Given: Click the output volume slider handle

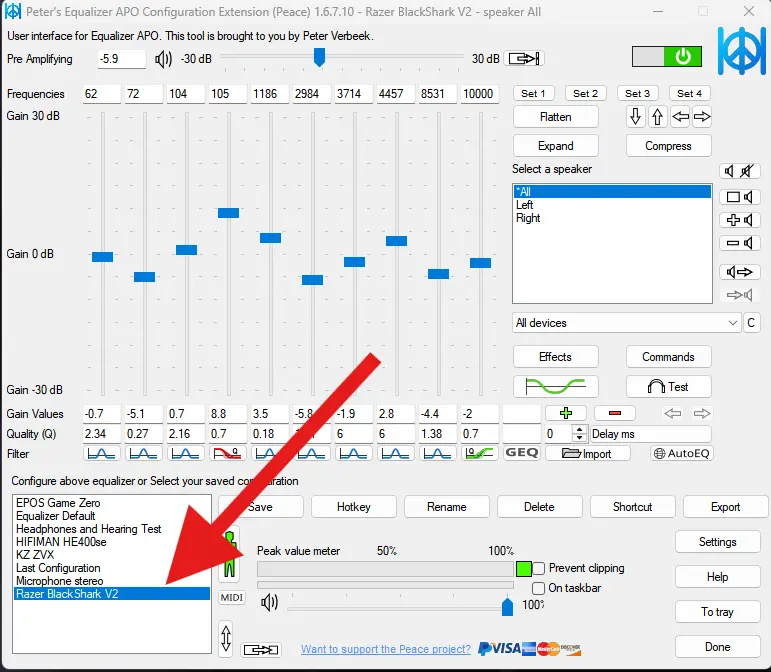Looking at the screenshot, I should tap(507, 607).
